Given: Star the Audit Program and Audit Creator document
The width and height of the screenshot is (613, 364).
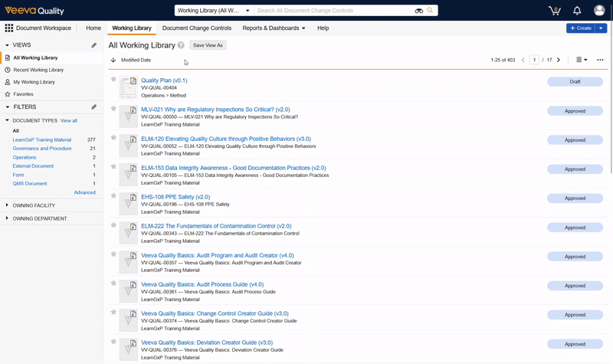Looking at the screenshot, I should [113, 254].
